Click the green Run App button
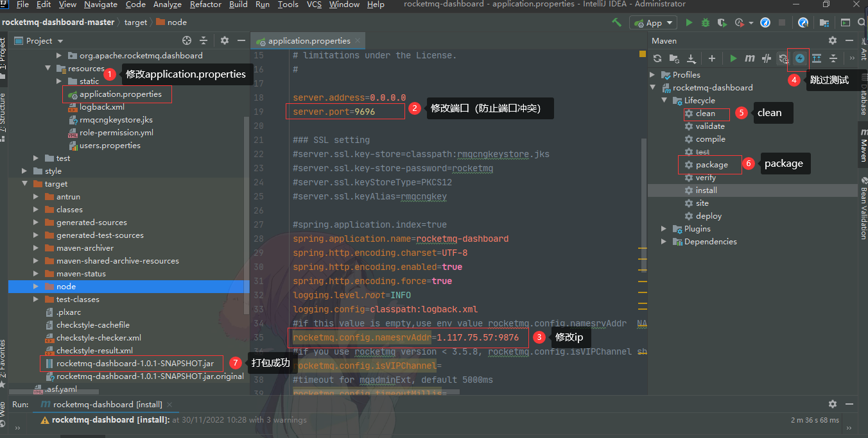 (689, 22)
